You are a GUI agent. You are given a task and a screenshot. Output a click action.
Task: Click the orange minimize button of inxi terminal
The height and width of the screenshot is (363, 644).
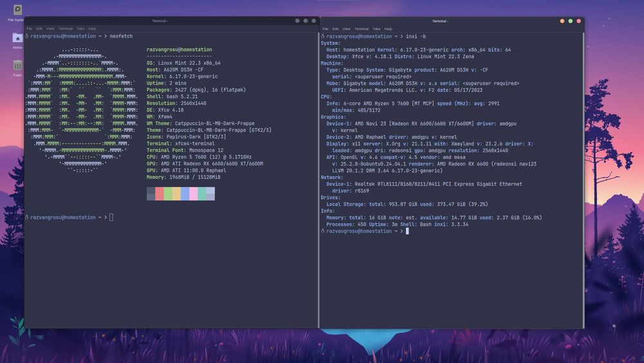(x=562, y=21)
